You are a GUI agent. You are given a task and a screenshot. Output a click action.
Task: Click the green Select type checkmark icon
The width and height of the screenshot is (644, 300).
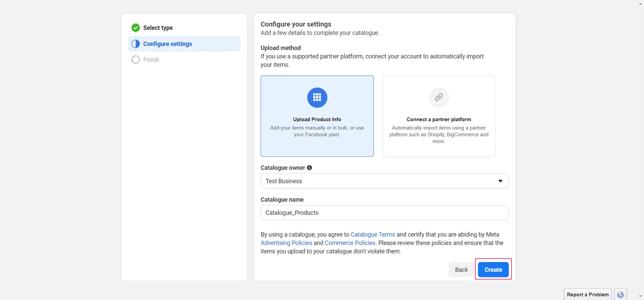pyautogui.click(x=136, y=28)
